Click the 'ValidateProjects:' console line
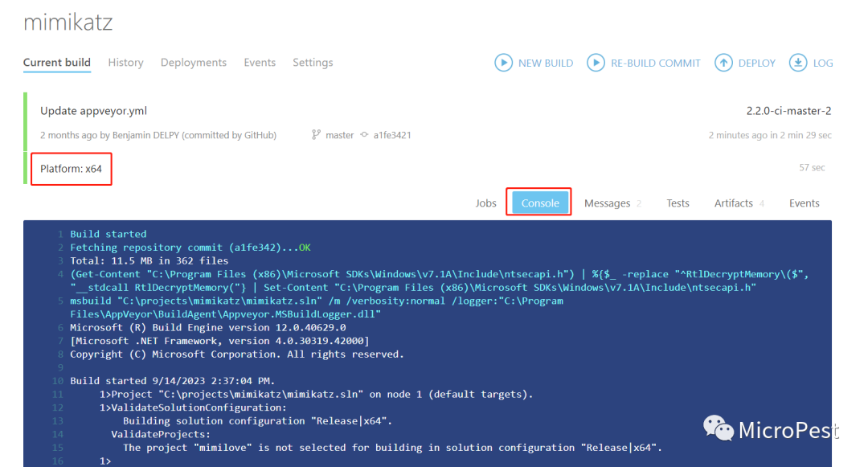This screenshot has width=868, height=467. coord(161,434)
